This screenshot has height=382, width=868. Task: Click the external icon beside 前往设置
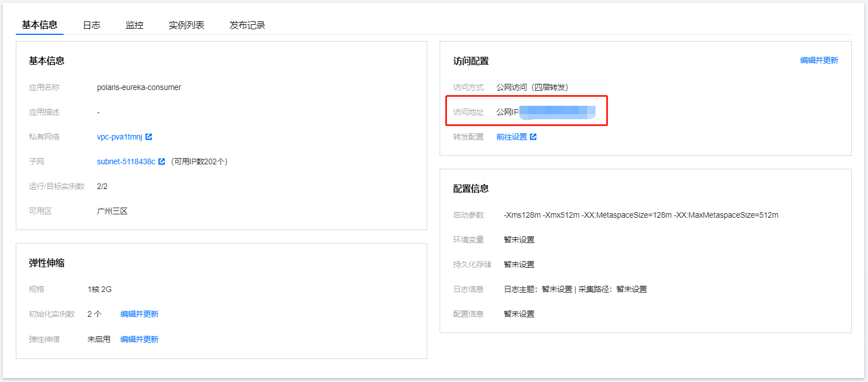coord(533,137)
